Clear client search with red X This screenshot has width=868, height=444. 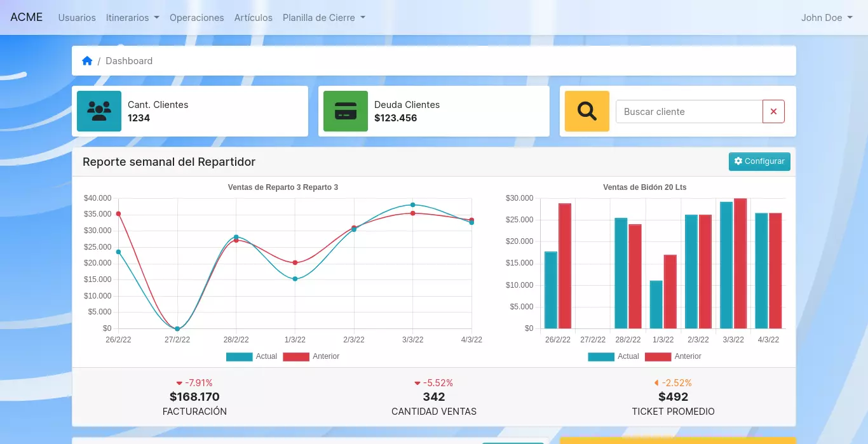[773, 111]
